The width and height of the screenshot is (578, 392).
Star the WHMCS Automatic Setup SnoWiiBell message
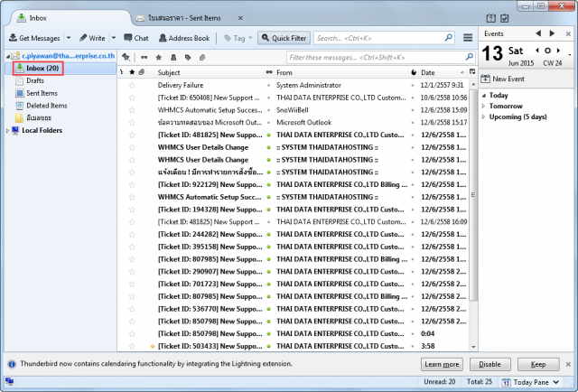(132, 110)
